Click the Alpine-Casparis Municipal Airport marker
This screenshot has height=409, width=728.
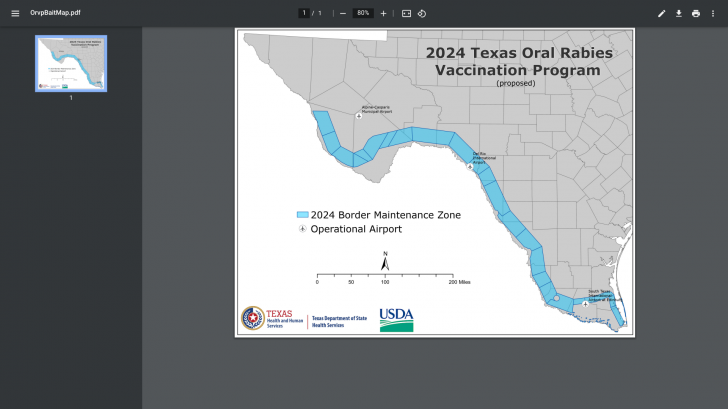click(x=359, y=116)
